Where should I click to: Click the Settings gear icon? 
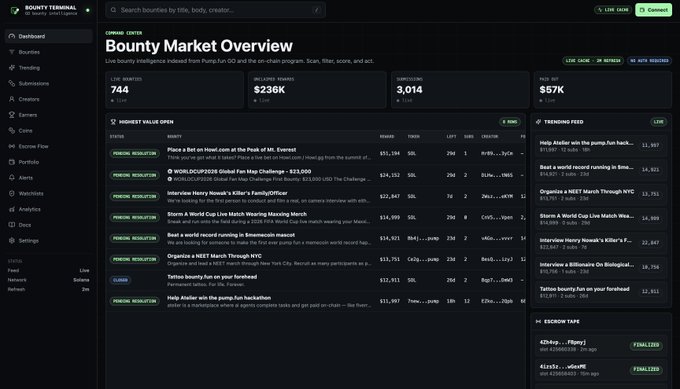pos(12,241)
